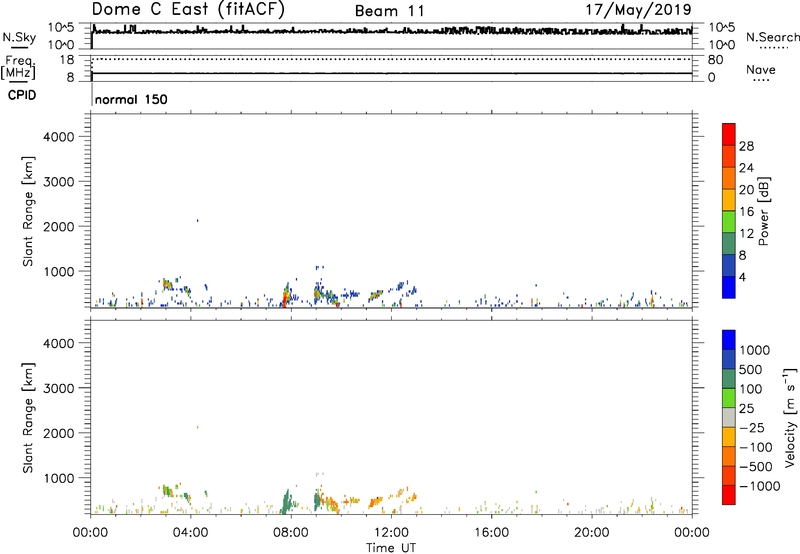Select the "Beam 11" label

point(389,11)
